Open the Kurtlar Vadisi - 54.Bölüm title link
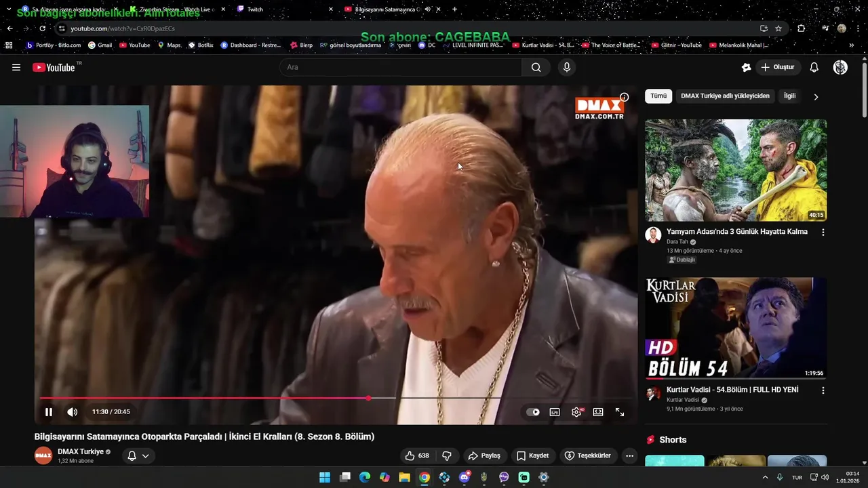The width and height of the screenshot is (868, 488). [x=732, y=390]
